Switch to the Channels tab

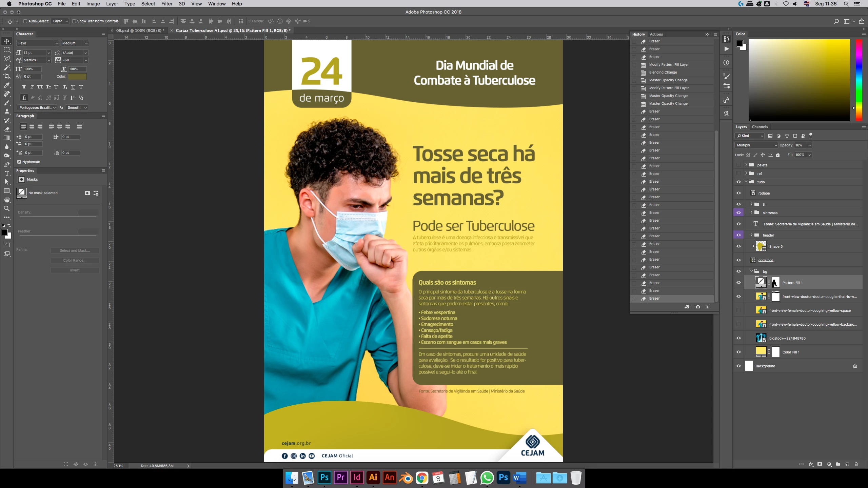pos(759,127)
